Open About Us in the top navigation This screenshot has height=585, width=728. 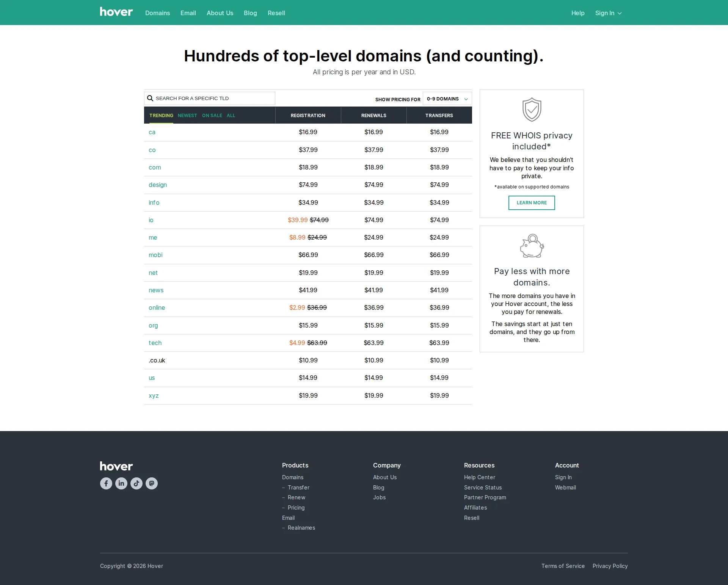(x=220, y=13)
